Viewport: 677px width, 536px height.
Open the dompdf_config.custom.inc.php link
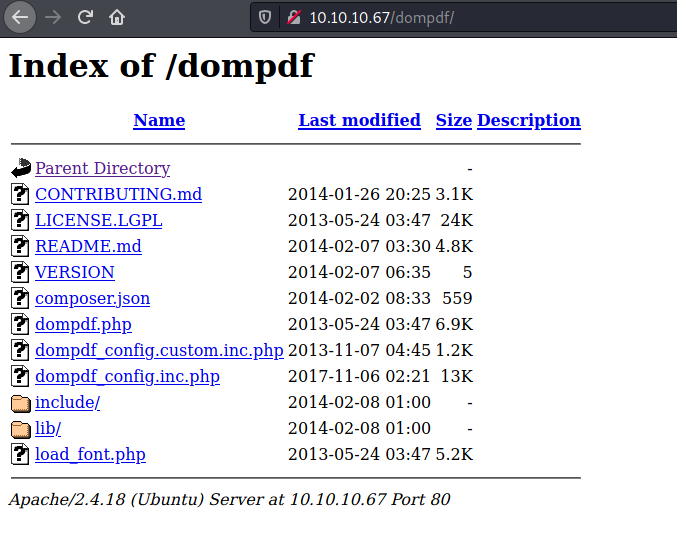tap(159, 350)
